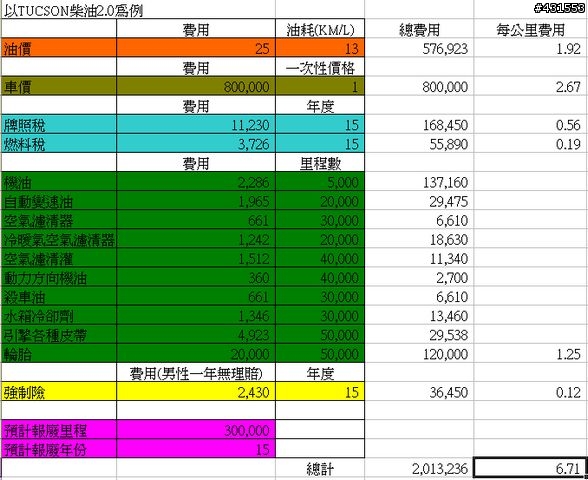The image size is (588, 480).
Task: Select the '牌照稅' label cell
Action: 59,125
